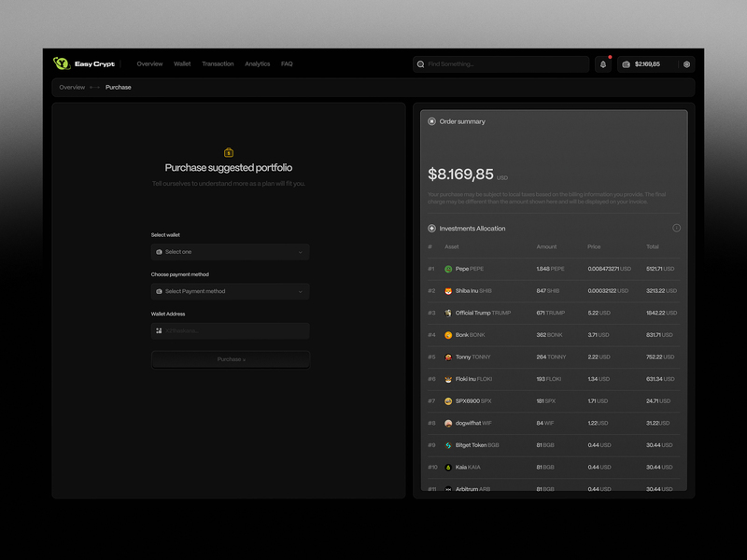Click the 671 TRUMP amount
Image resolution: width=747 pixels, height=560 pixels.
click(x=551, y=313)
